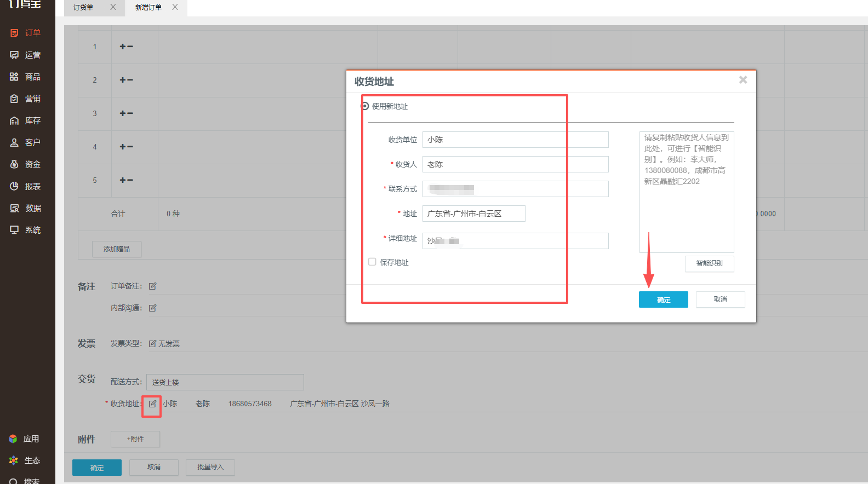
Task: Edit 发票类型 showing 无发票
Action: pyautogui.click(x=164, y=344)
